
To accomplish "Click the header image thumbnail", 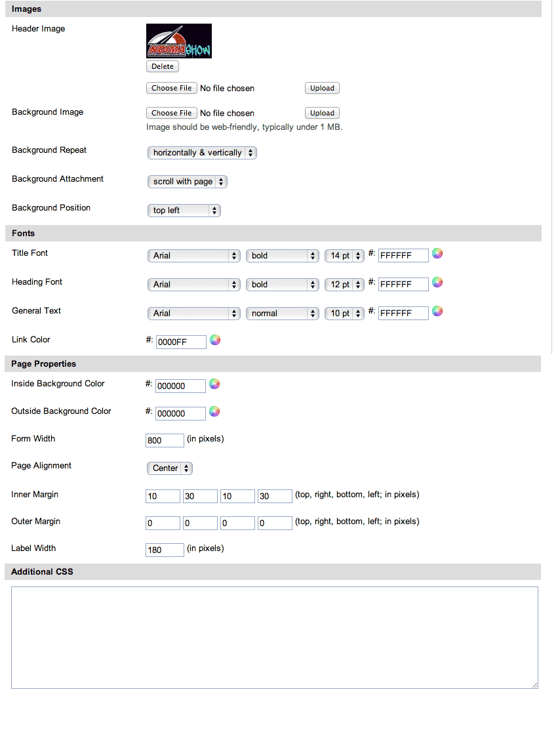I will tap(178, 41).
